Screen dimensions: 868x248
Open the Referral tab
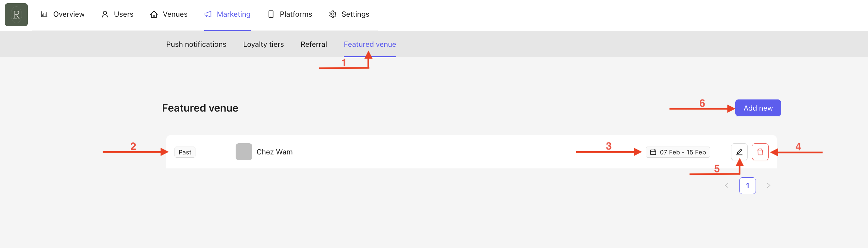click(313, 44)
